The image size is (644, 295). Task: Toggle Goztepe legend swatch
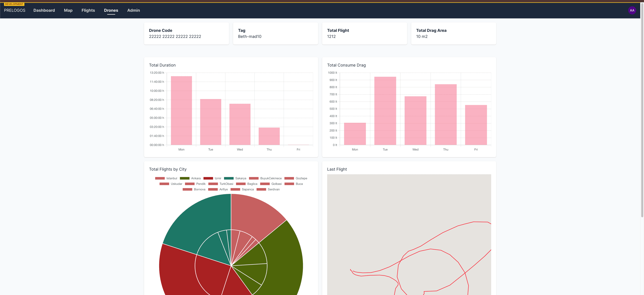coord(289,178)
